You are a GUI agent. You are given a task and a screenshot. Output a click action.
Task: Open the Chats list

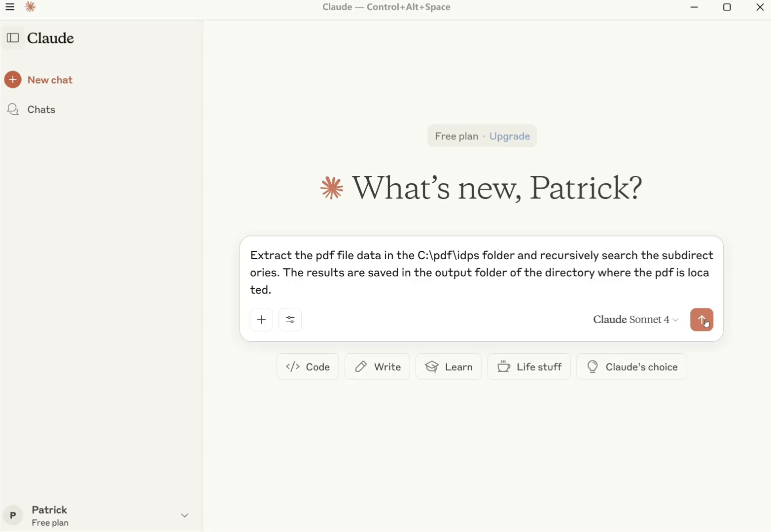coord(31,109)
